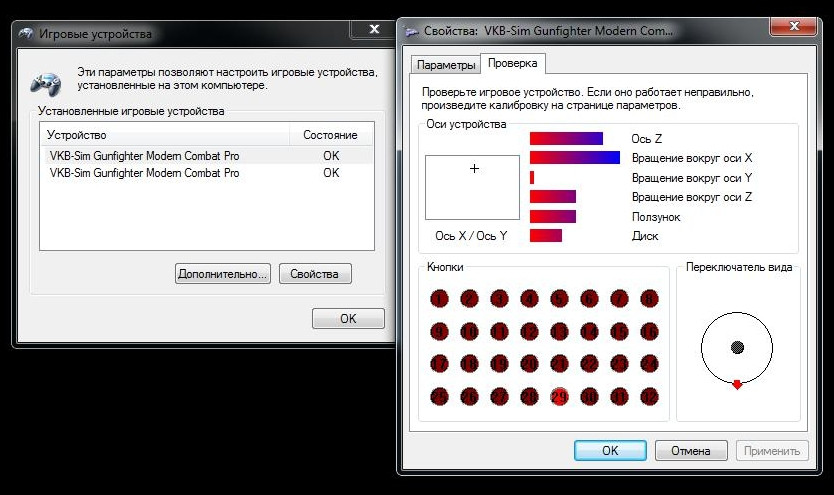Select the second VKB-Sim Gunfighter device row
The width and height of the screenshot is (834, 495).
coord(207,173)
